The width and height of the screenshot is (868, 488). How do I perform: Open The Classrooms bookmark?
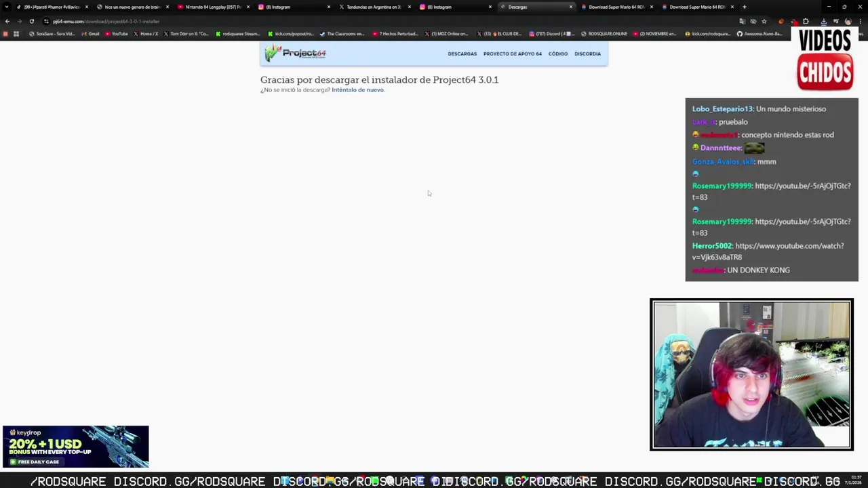pos(342,34)
